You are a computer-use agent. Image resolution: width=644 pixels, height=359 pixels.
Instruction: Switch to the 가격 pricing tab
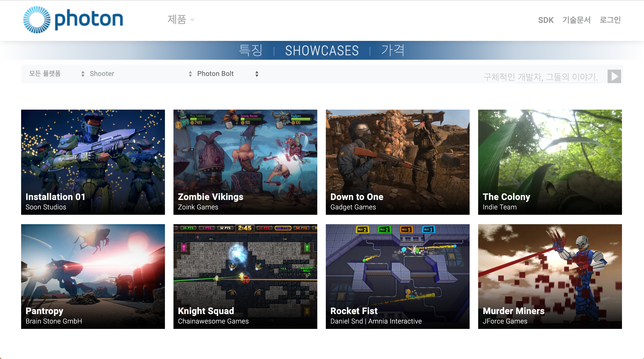(x=393, y=51)
